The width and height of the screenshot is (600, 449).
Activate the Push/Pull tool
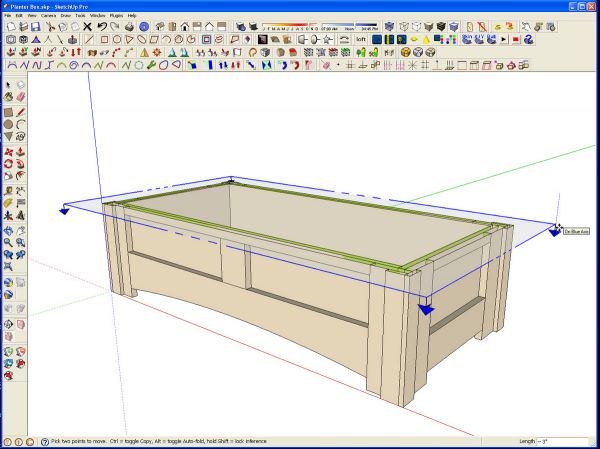[x=21, y=152]
